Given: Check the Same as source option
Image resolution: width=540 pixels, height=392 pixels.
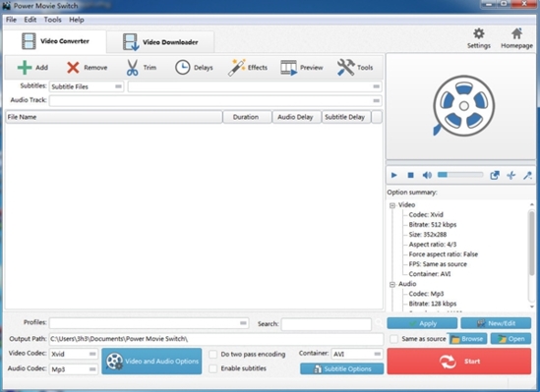Looking at the screenshot, I should 393,339.
